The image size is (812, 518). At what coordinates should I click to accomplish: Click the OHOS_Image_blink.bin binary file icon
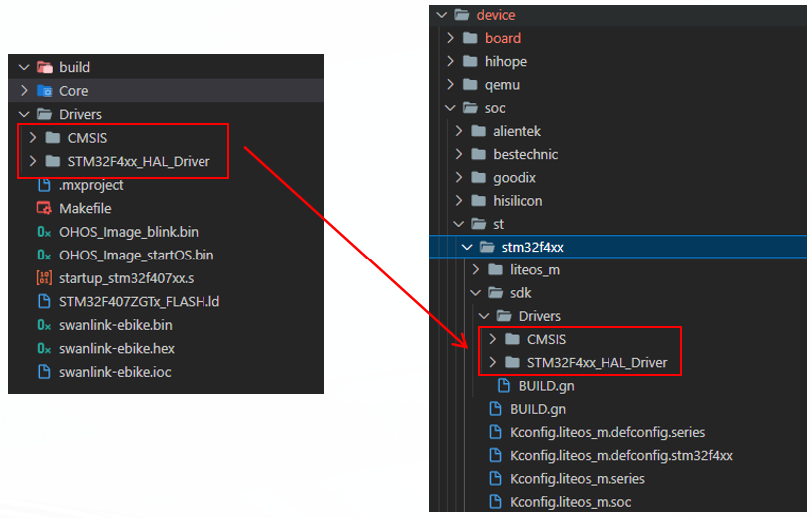tap(44, 232)
